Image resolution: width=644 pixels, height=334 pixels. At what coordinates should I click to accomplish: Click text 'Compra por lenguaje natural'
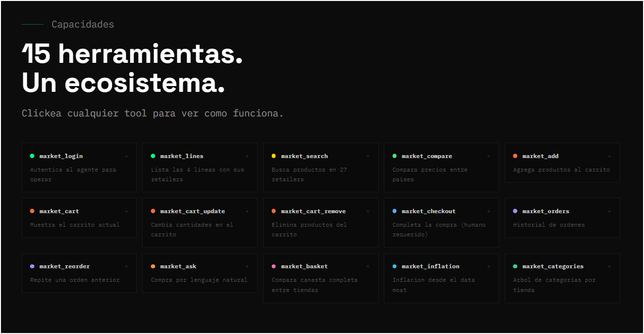199,280
